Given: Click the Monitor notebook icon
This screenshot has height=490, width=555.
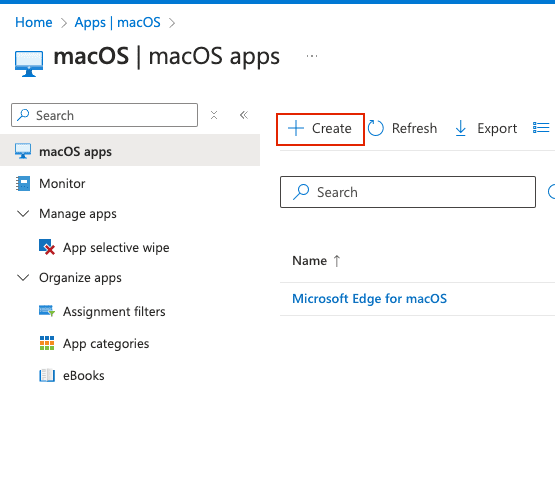Looking at the screenshot, I should 23,184.
